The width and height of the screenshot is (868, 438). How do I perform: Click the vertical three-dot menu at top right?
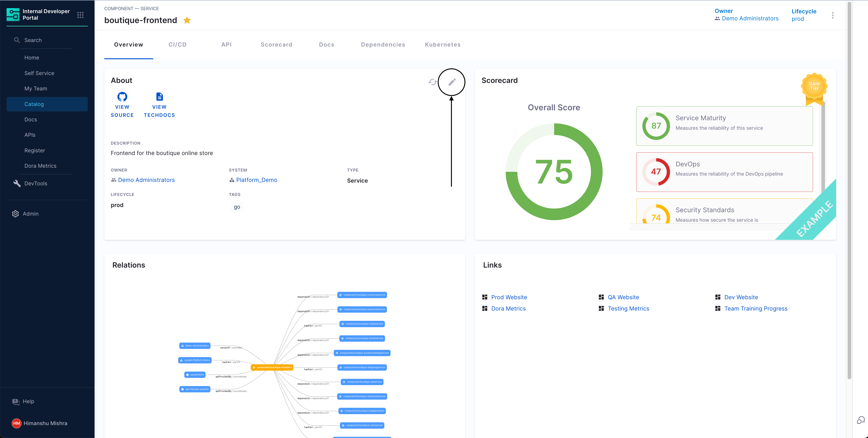pos(832,16)
